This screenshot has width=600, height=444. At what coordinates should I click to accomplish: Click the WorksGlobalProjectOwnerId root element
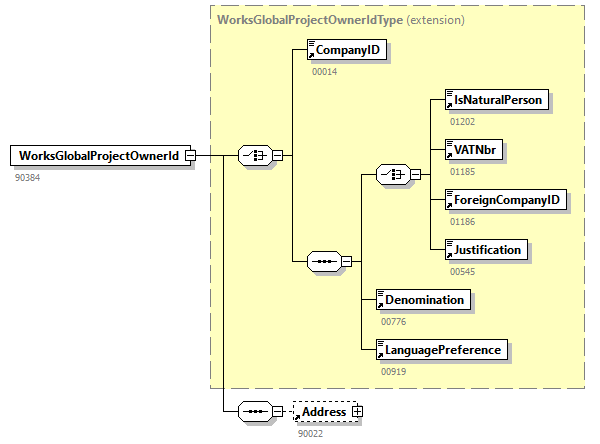tap(96, 156)
